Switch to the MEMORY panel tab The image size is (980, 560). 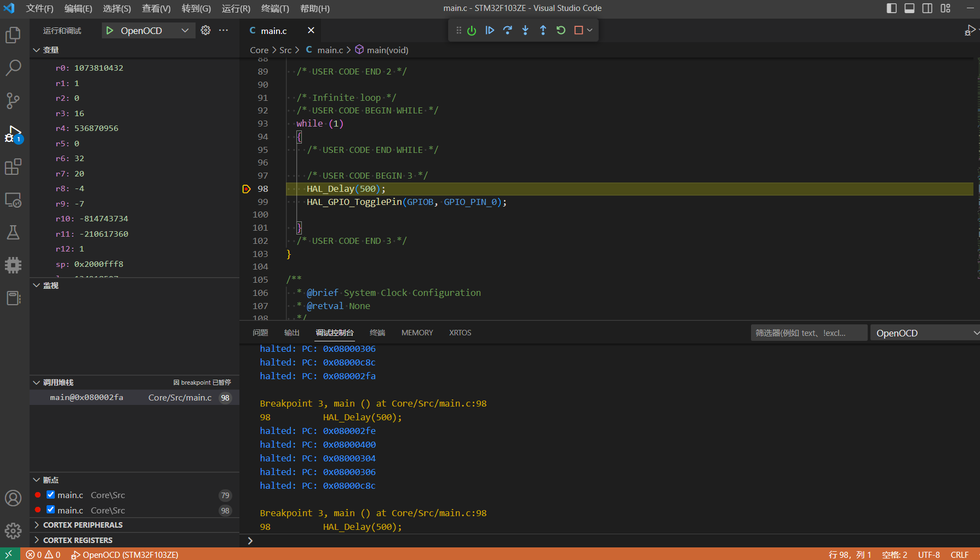point(417,333)
